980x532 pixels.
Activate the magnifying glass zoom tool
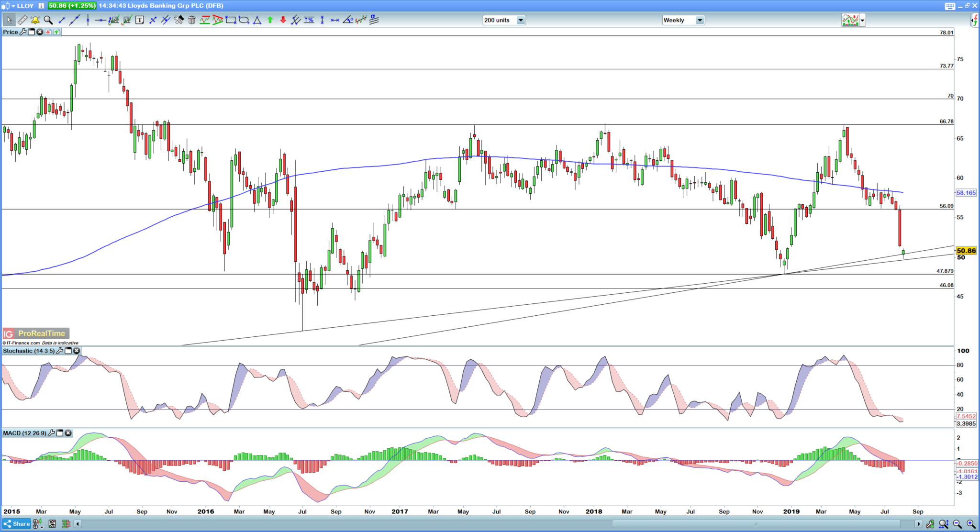[x=48, y=20]
